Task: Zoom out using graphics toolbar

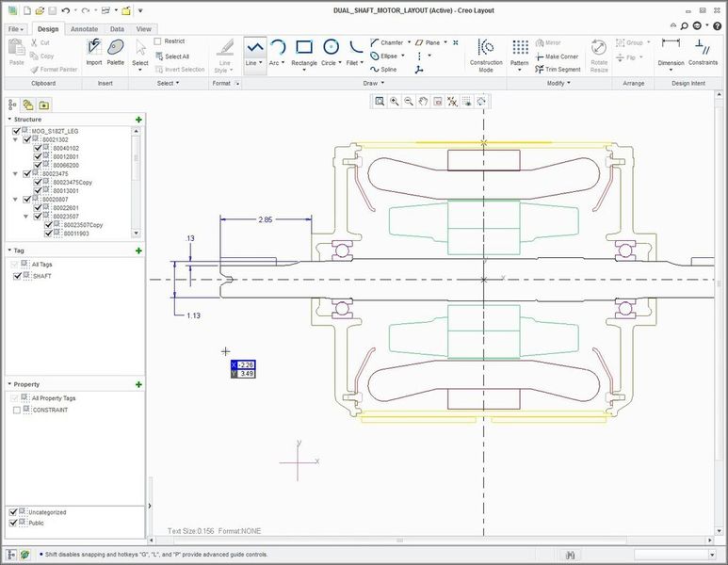Action: coord(409,101)
